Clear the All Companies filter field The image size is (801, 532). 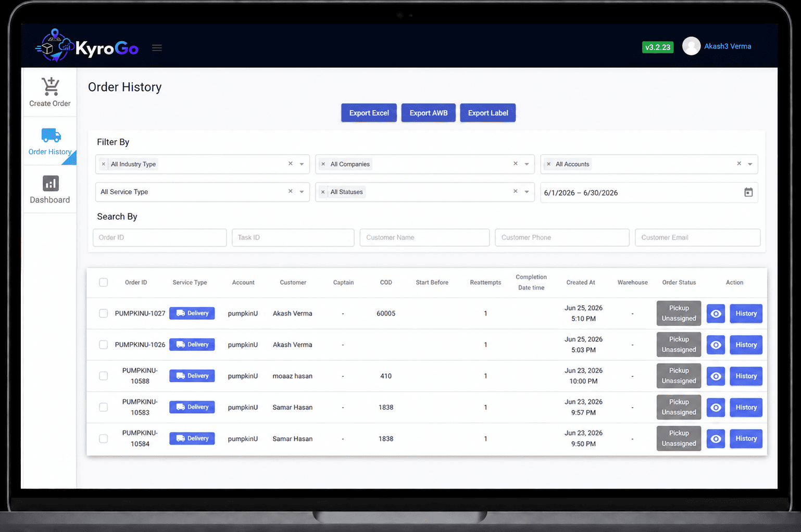click(x=516, y=163)
